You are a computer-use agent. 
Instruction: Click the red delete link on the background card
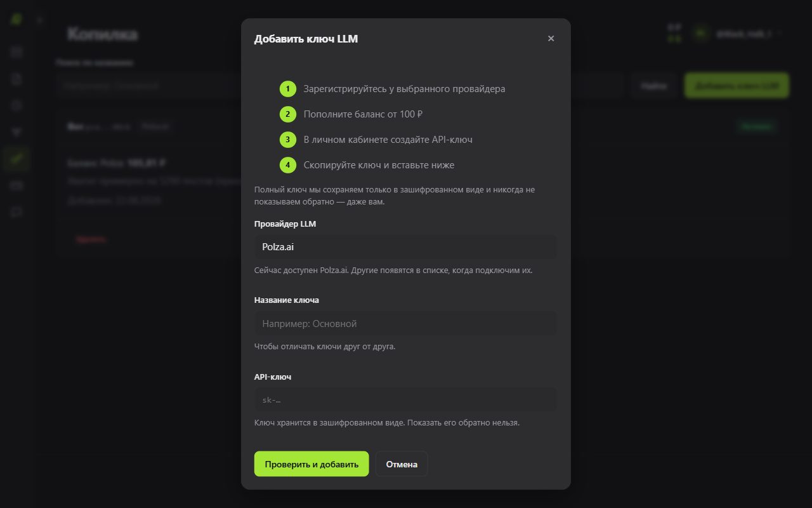click(x=91, y=239)
